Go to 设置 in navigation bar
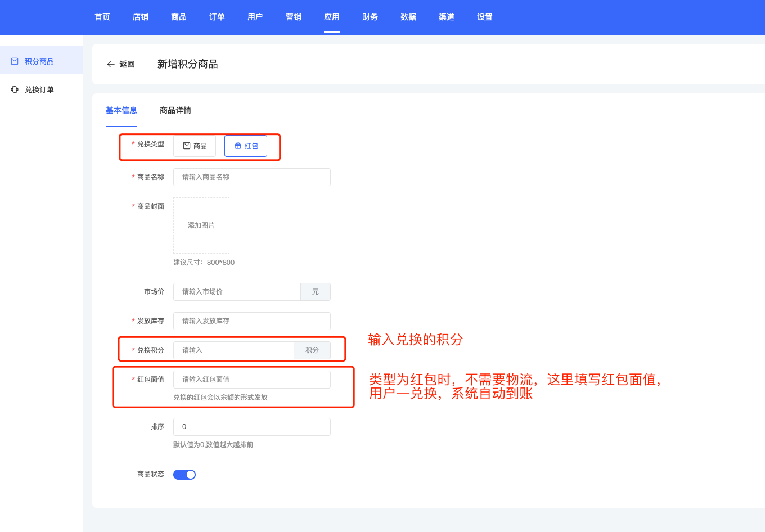The height and width of the screenshot is (532, 765). pos(485,17)
